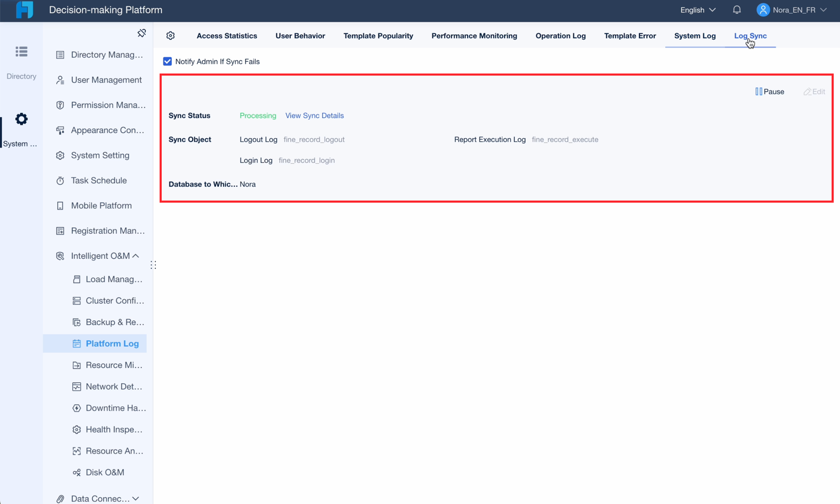Image resolution: width=840 pixels, height=504 pixels.
Task: Uncheck Notify Admin If Sync Fails
Action: [x=167, y=61]
